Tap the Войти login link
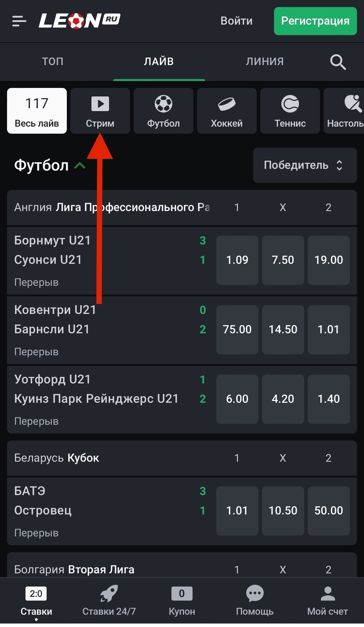Viewport: 364px width, 627px height. [x=237, y=21]
